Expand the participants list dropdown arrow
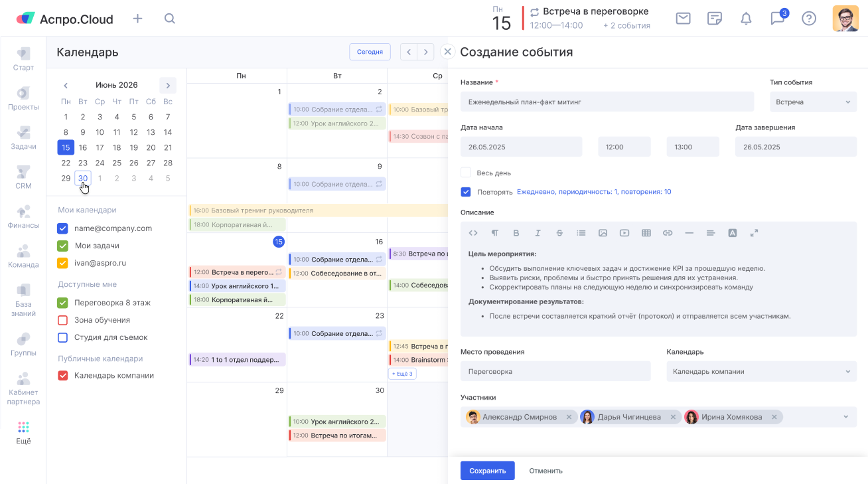 (845, 417)
